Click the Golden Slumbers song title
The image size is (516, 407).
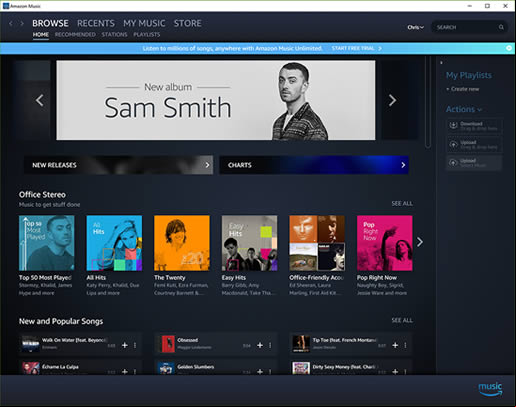pos(196,367)
